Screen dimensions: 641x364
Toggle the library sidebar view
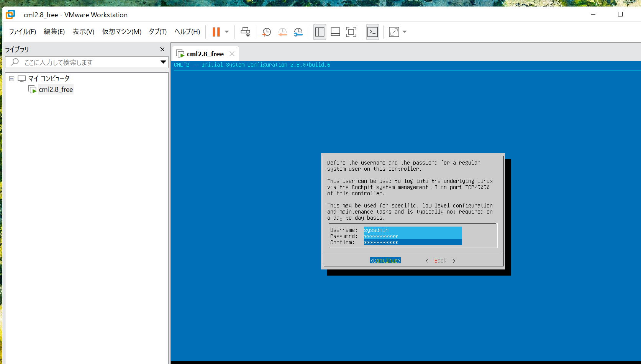pos(320,32)
